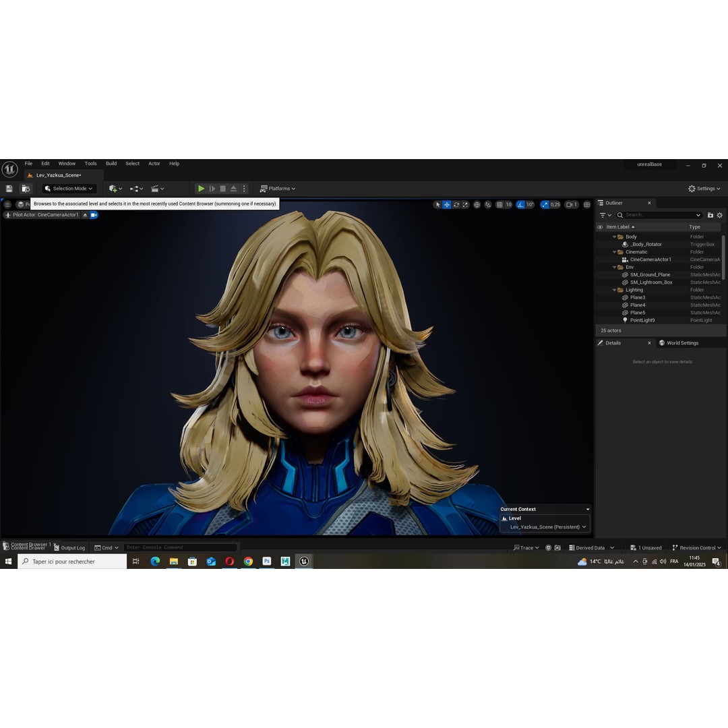Stop piloting CineCameraActor1 with the eject icon

click(85, 215)
